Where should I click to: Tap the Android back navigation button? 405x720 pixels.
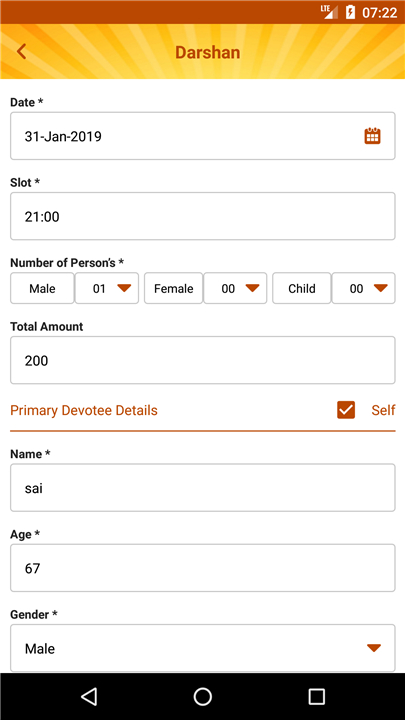(x=89, y=696)
